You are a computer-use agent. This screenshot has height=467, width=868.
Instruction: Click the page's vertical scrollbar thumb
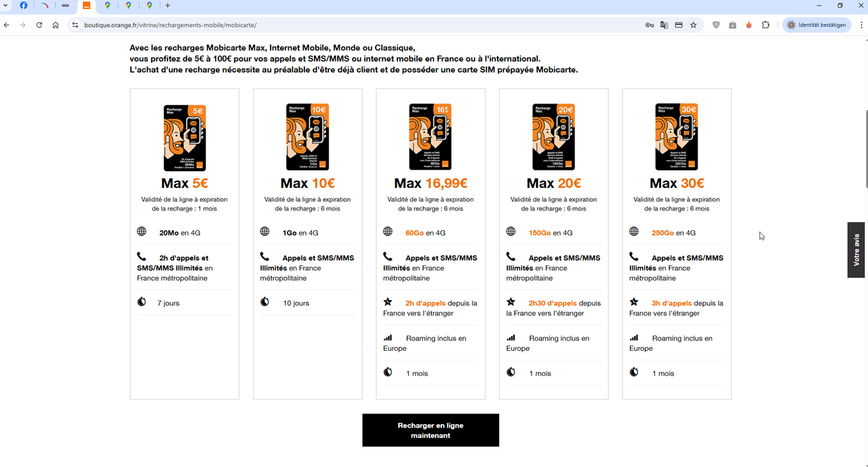tap(865, 149)
